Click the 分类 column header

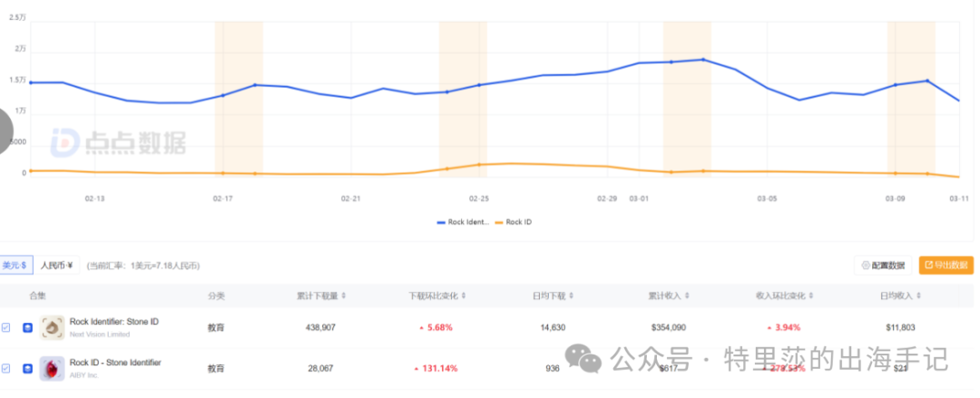[216, 296]
